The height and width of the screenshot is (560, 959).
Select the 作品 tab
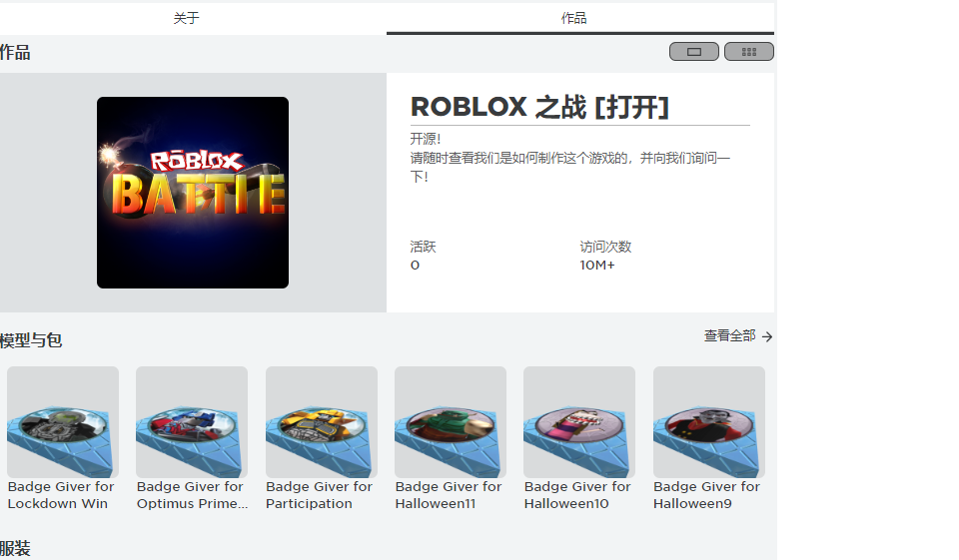click(573, 18)
